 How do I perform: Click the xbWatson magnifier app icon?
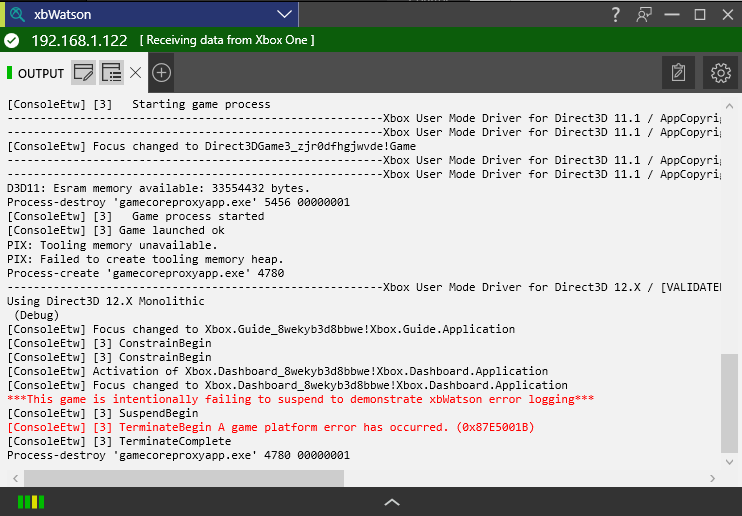point(17,14)
